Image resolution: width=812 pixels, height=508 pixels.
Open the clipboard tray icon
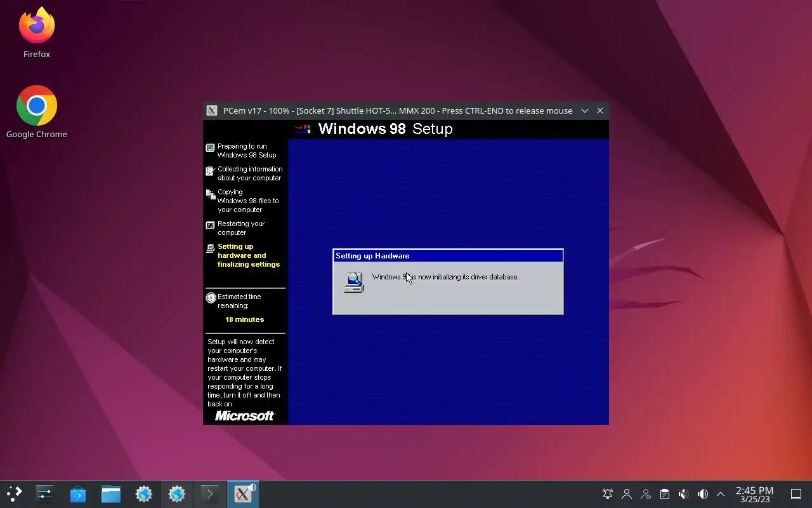pos(664,494)
